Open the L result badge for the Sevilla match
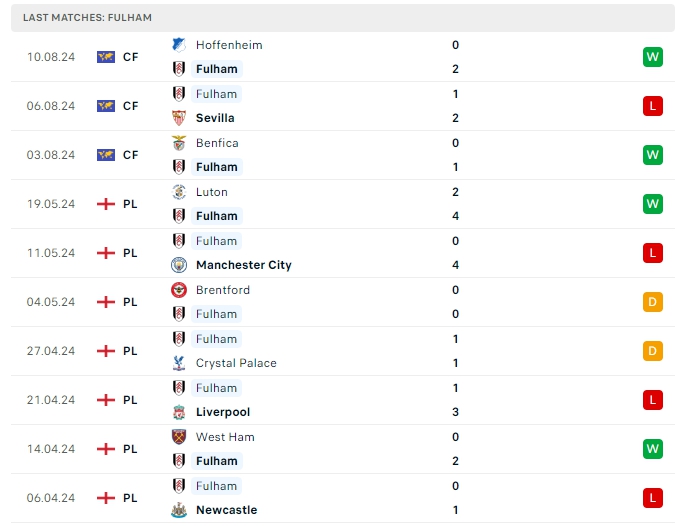 [x=653, y=106]
